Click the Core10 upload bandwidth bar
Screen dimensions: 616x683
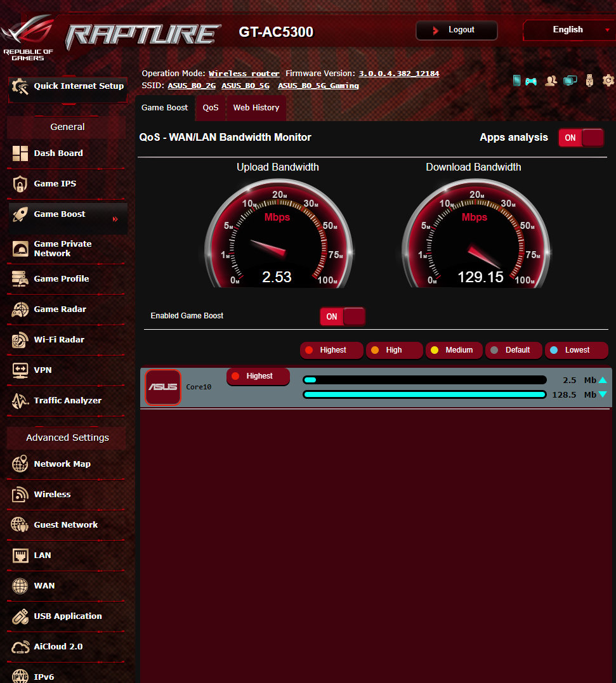point(425,380)
